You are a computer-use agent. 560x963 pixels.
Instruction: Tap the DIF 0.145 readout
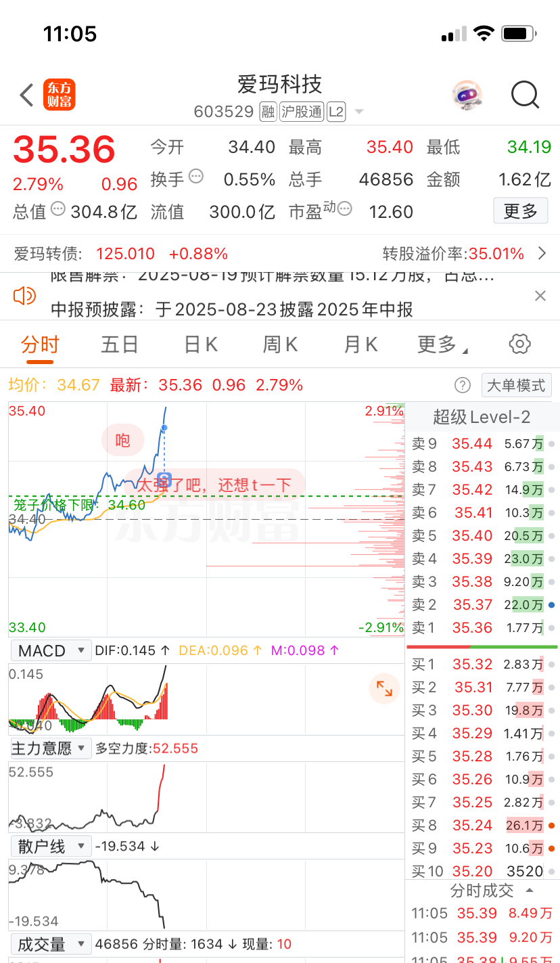133,650
